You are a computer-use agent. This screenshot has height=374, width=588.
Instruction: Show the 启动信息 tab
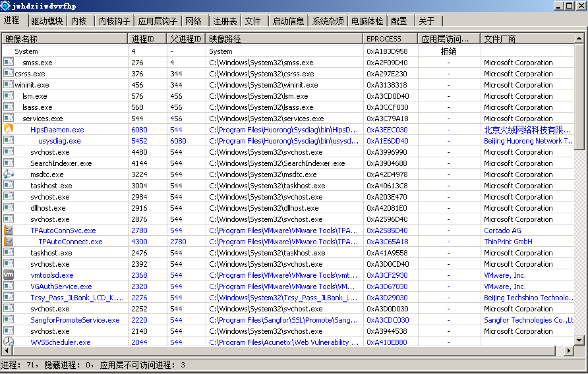(289, 21)
